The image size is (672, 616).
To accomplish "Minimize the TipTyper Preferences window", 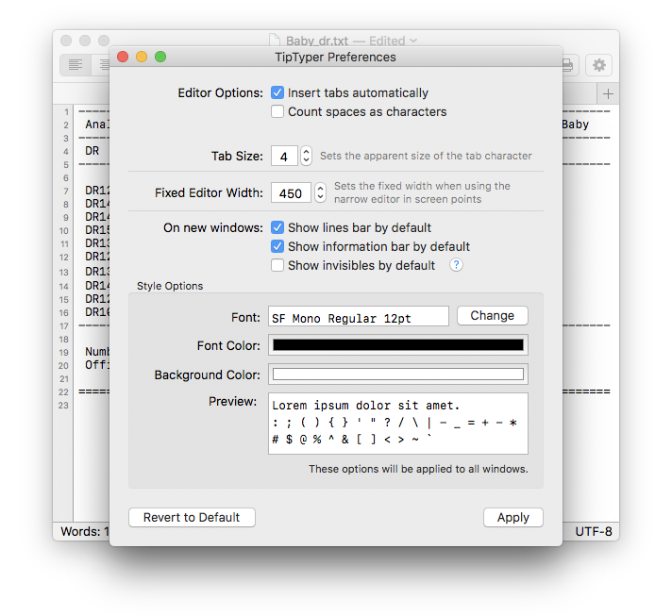I will [142, 57].
